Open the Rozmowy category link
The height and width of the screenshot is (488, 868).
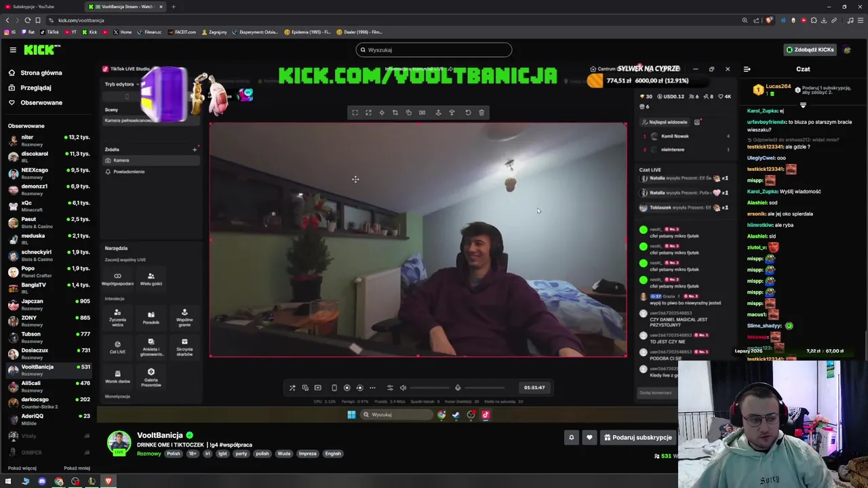pos(149,453)
